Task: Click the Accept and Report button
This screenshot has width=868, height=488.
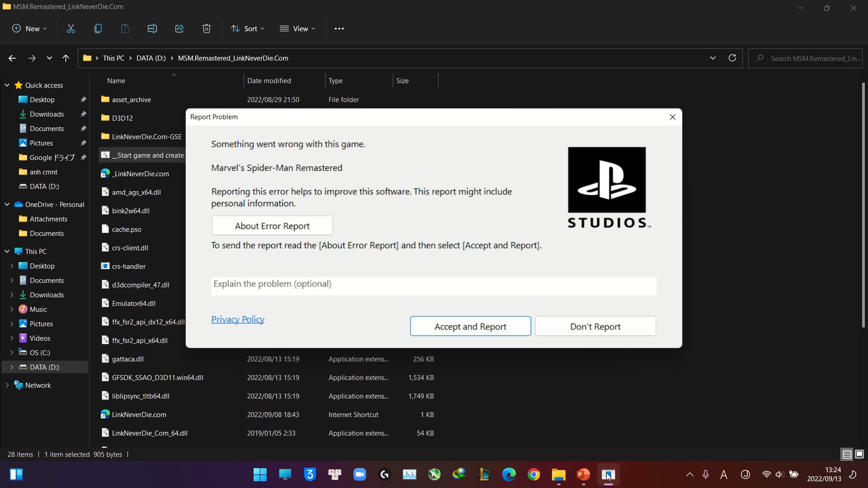Action: 470,326
